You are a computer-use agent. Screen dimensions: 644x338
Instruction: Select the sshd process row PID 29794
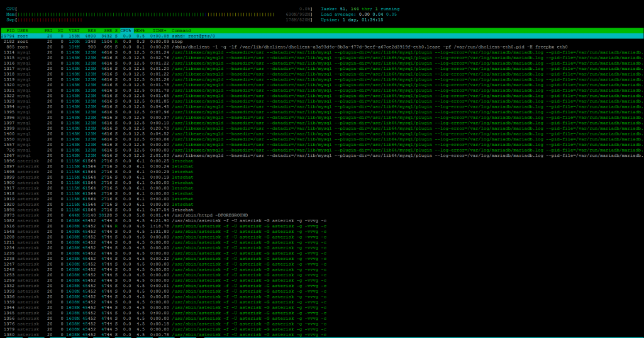[x=322, y=36]
